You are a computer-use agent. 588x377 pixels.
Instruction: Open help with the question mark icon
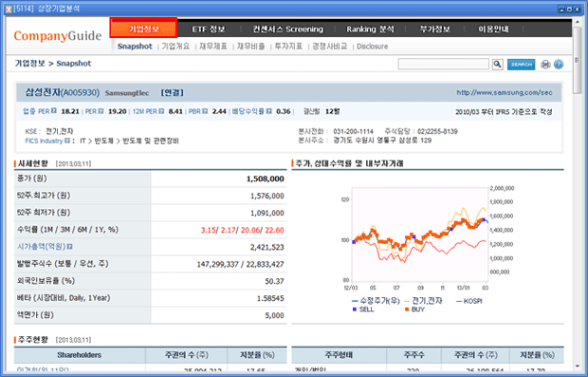point(559,65)
